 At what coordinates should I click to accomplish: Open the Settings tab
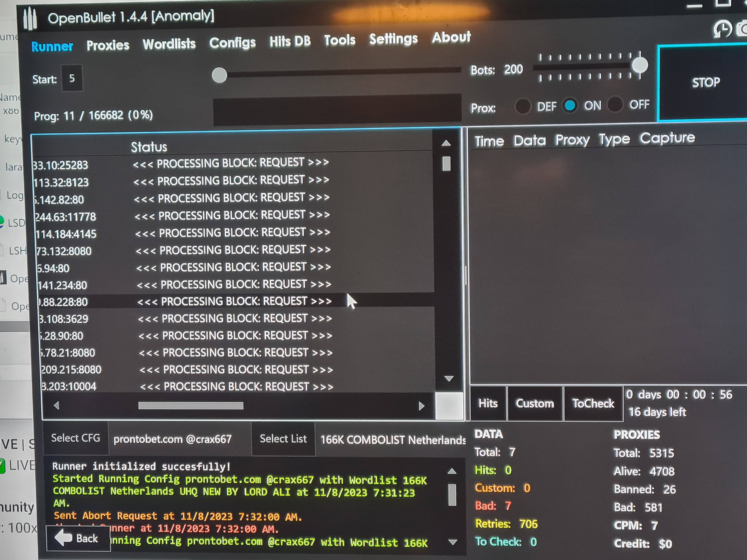click(x=394, y=39)
